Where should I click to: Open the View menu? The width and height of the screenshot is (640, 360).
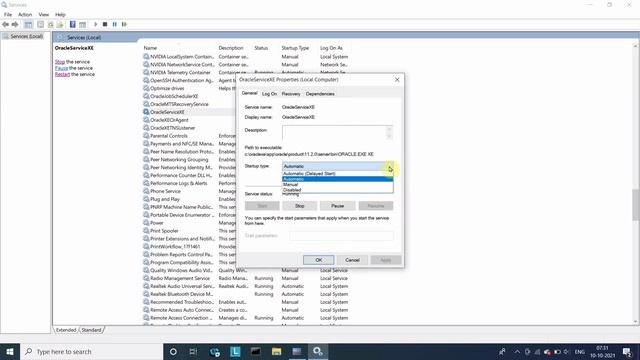tap(44, 14)
